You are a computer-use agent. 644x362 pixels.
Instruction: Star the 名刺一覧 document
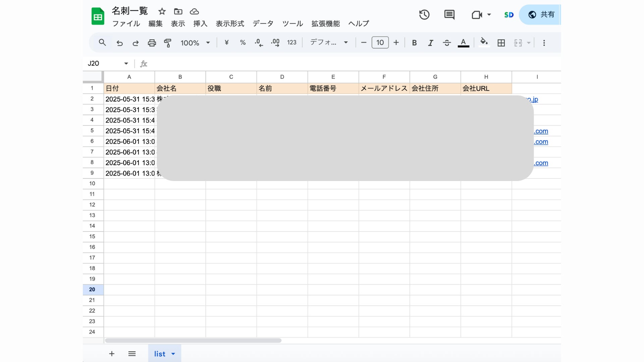[162, 11]
